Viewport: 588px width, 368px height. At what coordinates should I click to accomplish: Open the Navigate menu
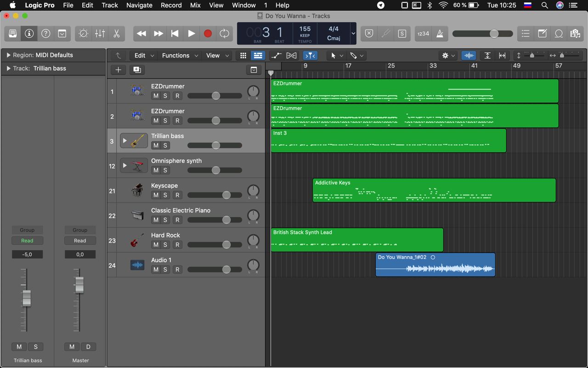point(139,5)
